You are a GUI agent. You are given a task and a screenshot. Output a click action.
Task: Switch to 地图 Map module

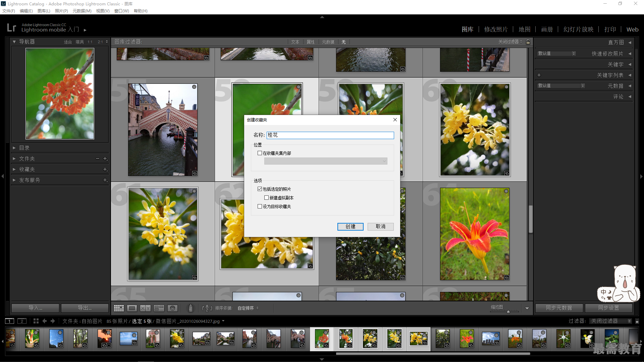pyautogui.click(x=525, y=29)
